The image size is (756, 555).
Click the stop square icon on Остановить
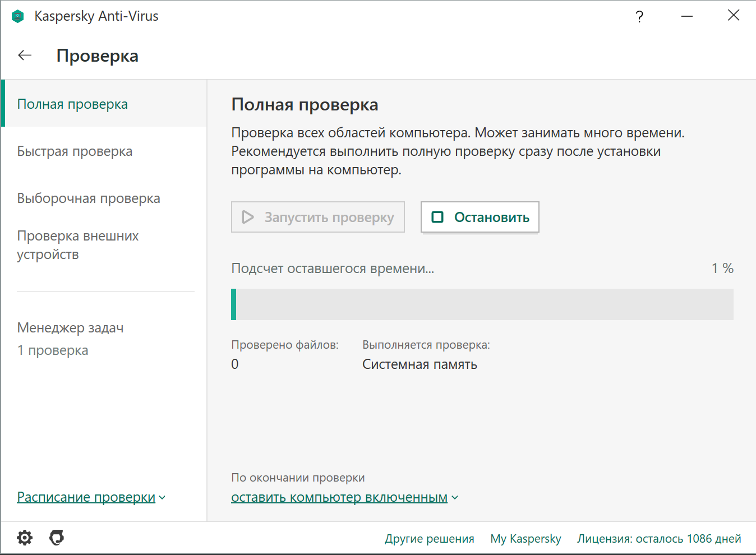[437, 217]
